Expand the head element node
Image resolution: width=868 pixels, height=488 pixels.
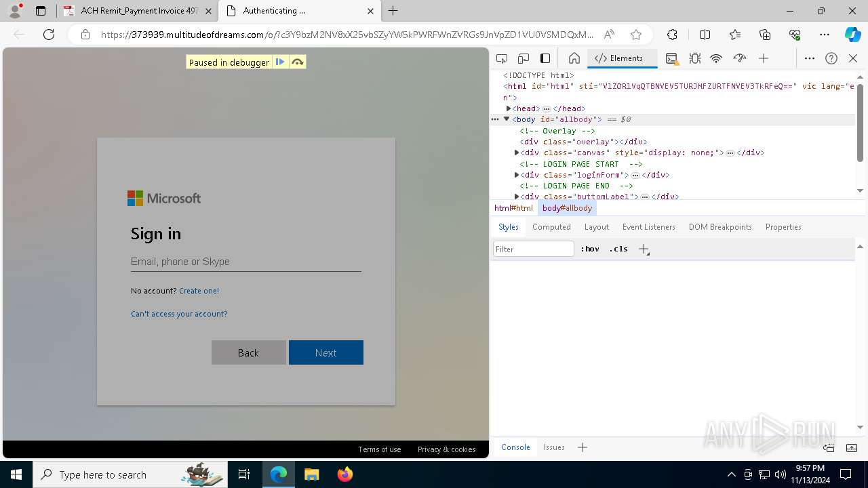click(509, 108)
